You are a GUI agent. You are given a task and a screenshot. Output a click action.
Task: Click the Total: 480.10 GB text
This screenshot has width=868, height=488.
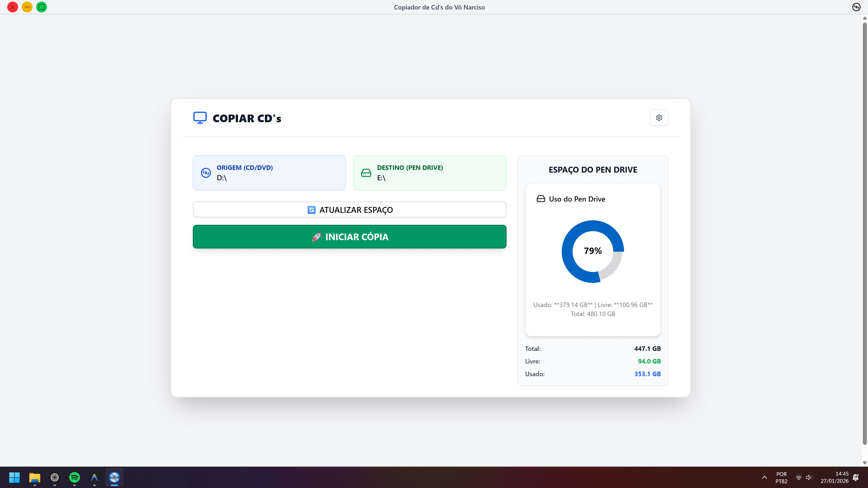coord(593,314)
